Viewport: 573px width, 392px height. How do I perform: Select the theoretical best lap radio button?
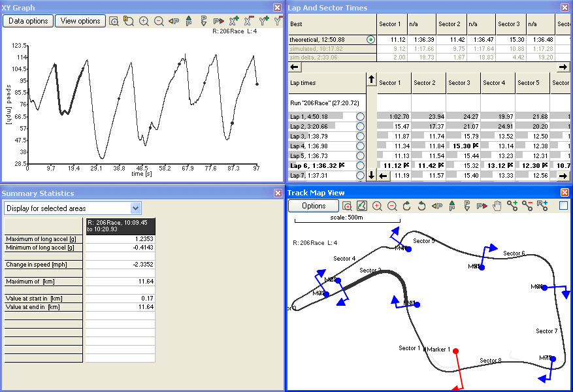click(x=370, y=40)
